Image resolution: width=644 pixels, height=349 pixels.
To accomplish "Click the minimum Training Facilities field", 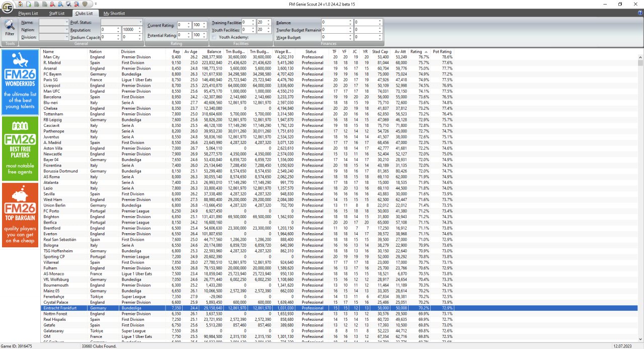I will [246, 23].
